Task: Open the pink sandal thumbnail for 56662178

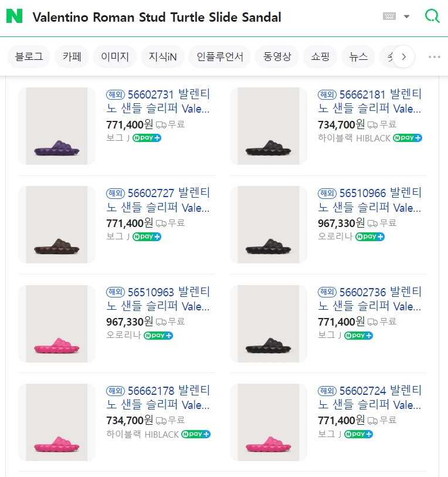Action: (x=57, y=422)
